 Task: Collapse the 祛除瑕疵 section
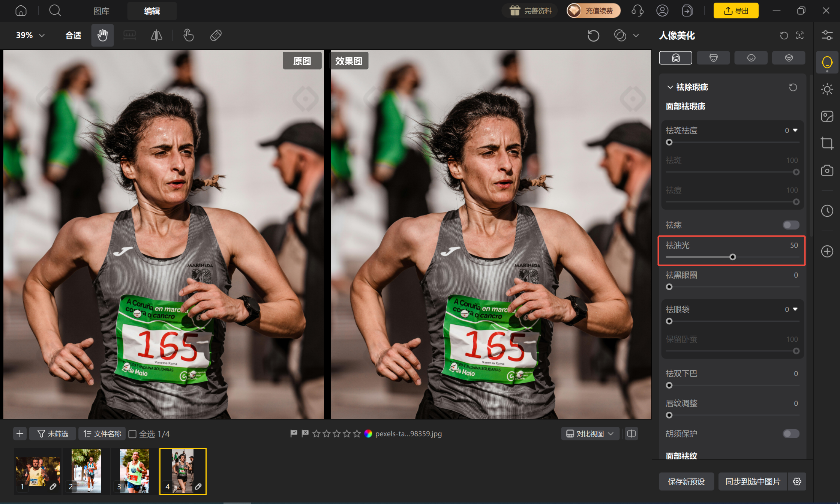click(670, 87)
